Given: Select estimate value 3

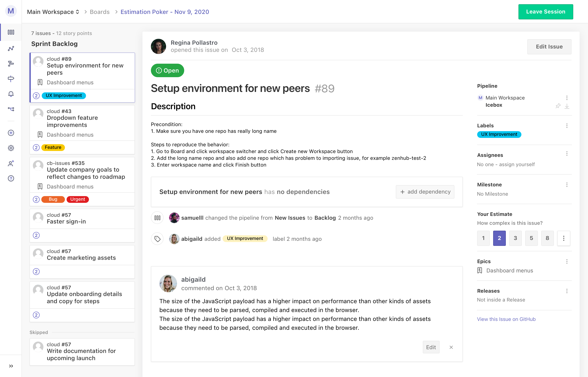Looking at the screenshot, I should pyautogui.click(x=515, y=238).
